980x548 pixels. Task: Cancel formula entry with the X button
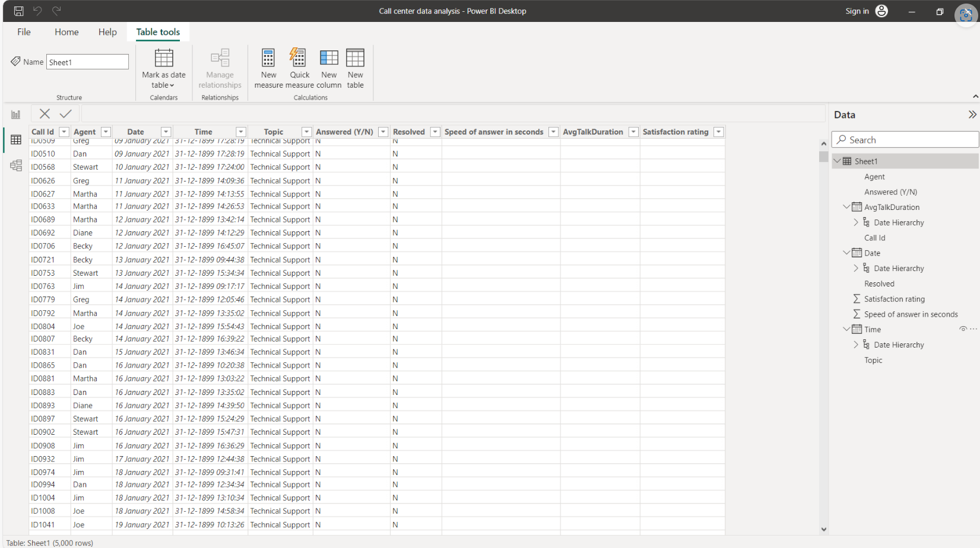click(45, 113)
